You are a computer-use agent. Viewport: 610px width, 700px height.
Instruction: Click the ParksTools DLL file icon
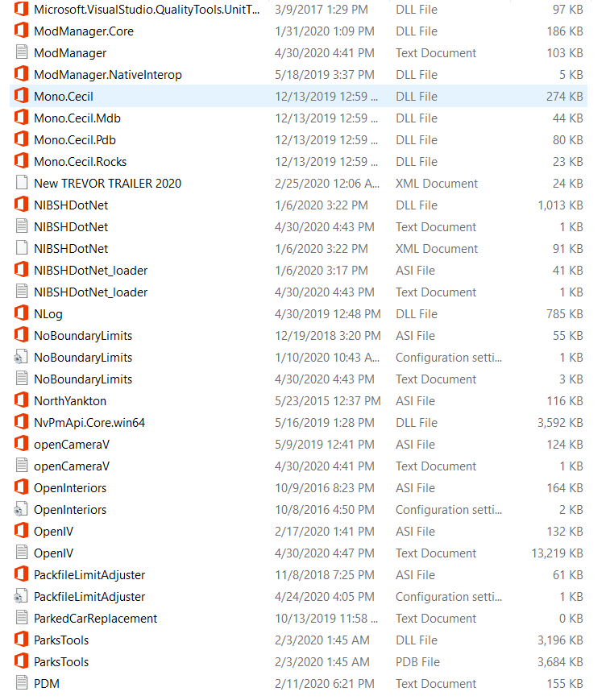[21, 640]
